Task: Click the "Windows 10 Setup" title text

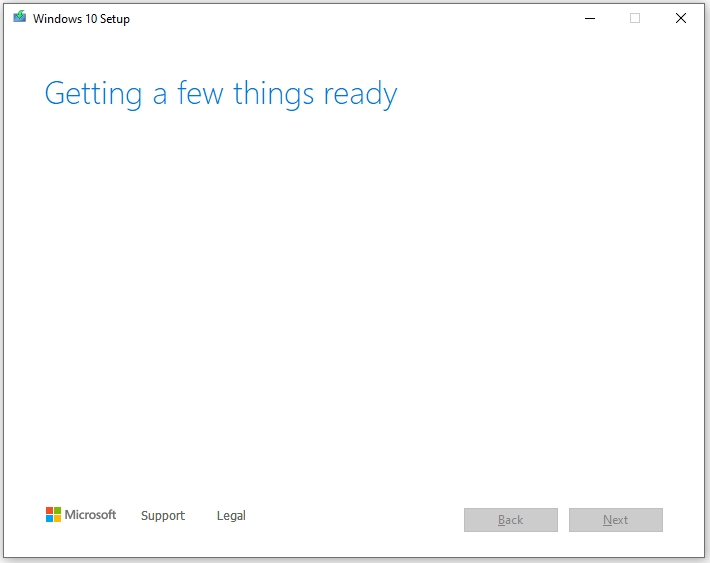Action: 81,19
